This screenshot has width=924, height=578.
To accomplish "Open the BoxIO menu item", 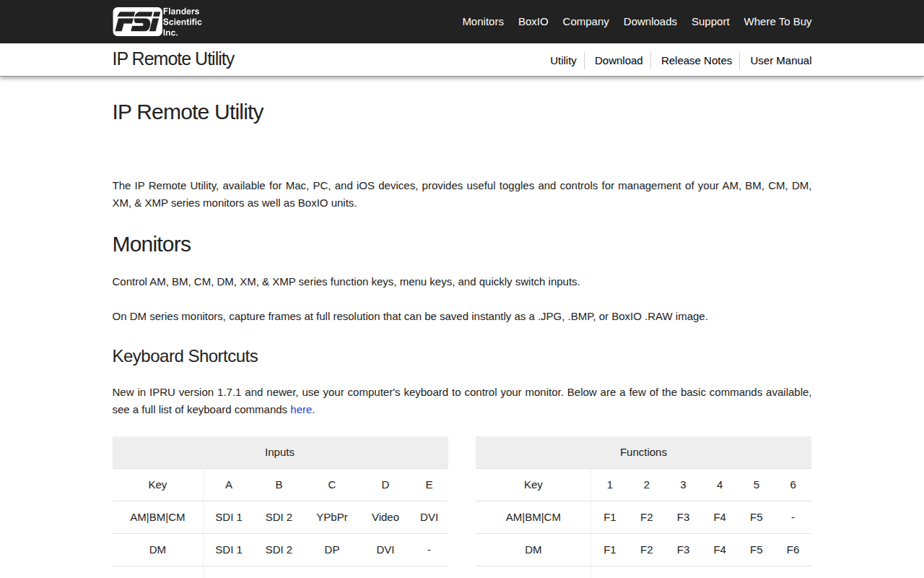I will [533, 22].
